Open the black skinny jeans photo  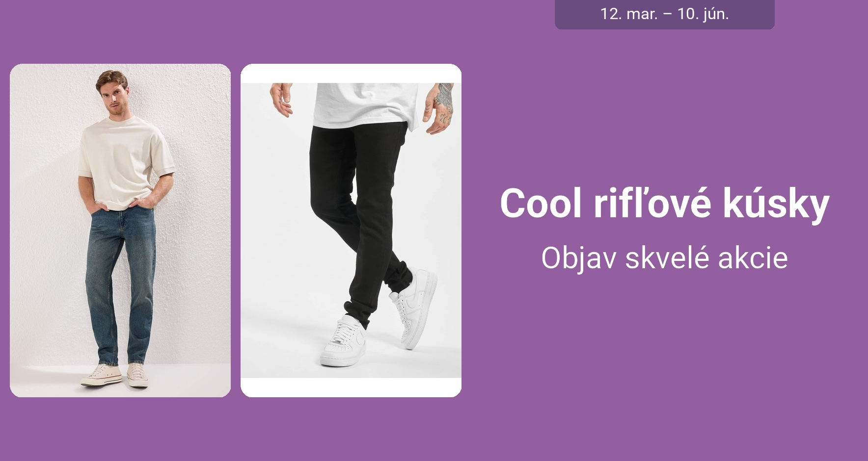(x=351, y=230)
